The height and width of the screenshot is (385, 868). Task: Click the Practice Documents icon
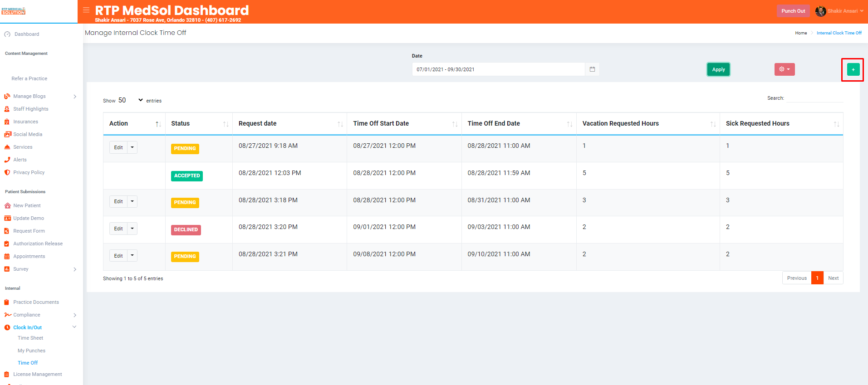7,302
